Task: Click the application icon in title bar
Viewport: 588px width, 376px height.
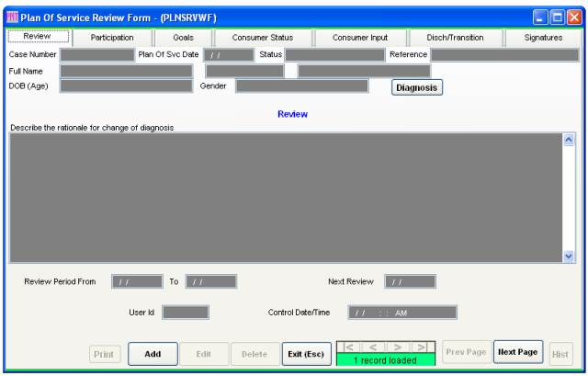Action: [13, 17]
